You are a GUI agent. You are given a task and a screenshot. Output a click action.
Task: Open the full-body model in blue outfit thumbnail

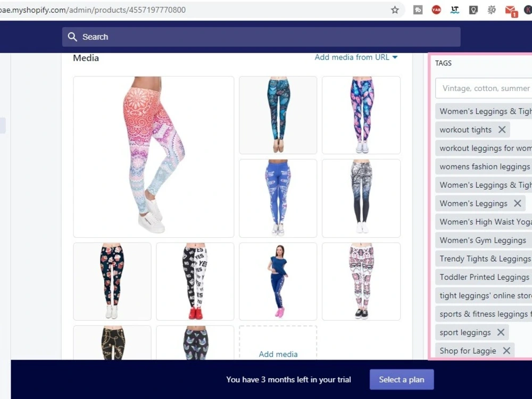(278, 281)
